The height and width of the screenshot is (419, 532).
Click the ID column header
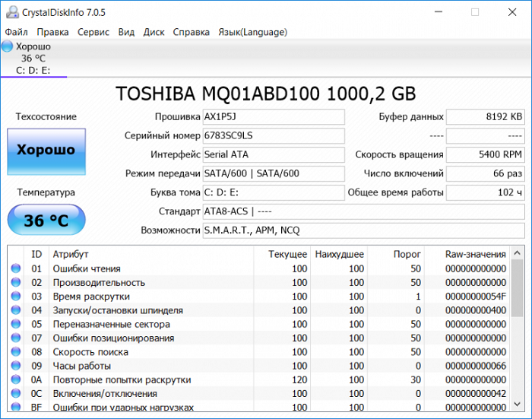[x=36, y=254]
